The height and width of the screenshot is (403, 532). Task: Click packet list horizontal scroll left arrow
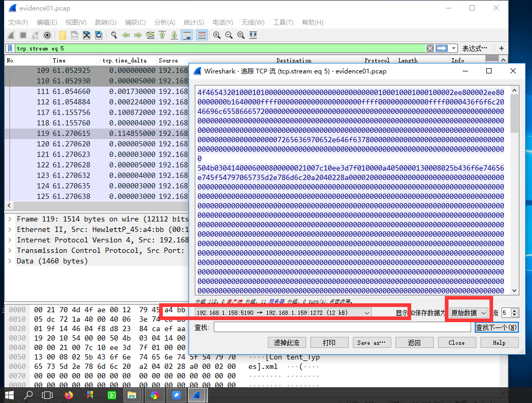pyautogui.click(x=9, y=205)
